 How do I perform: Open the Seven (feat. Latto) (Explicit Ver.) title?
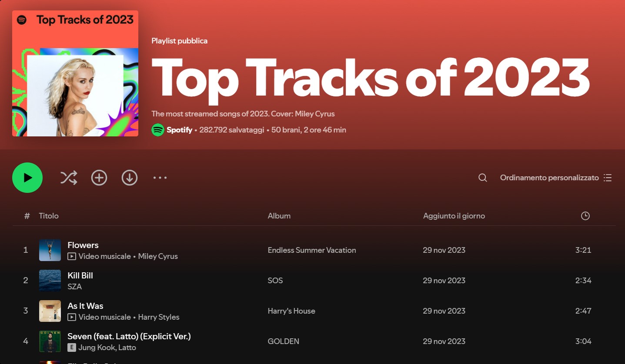pyautogui.click(x=129, y=336)
